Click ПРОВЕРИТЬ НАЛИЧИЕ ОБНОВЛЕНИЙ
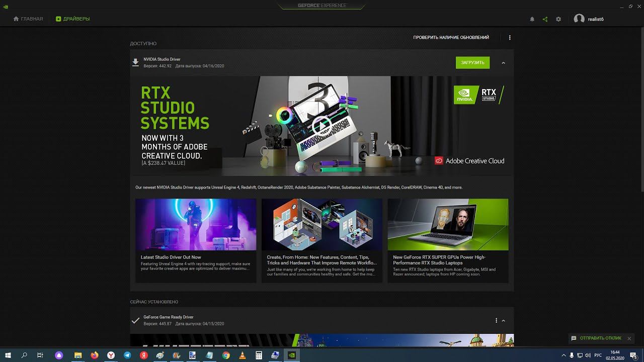This screenshot has height=362, width=644. pyautogui.click(x=451, y=38)
